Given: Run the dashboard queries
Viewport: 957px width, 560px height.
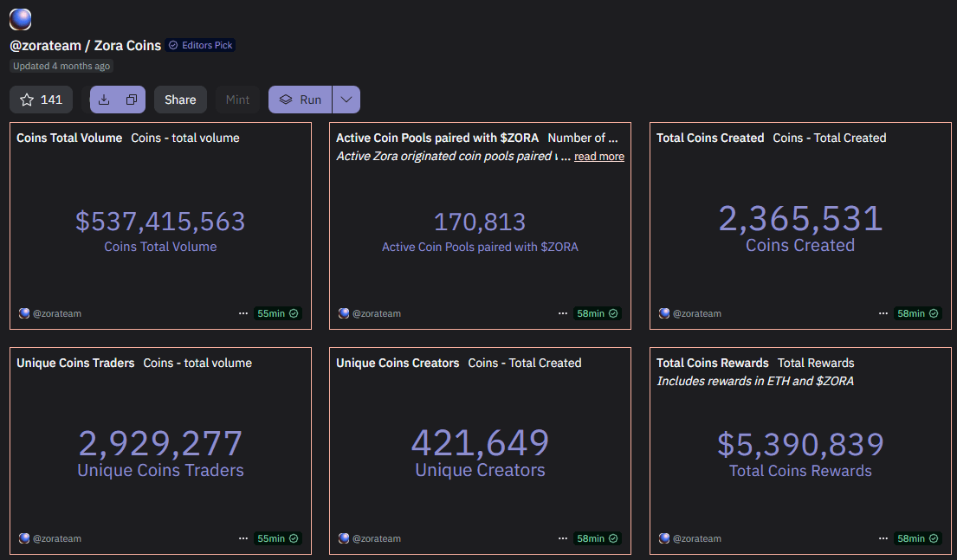Looking at the screenshot, I should tap(301, 100).
